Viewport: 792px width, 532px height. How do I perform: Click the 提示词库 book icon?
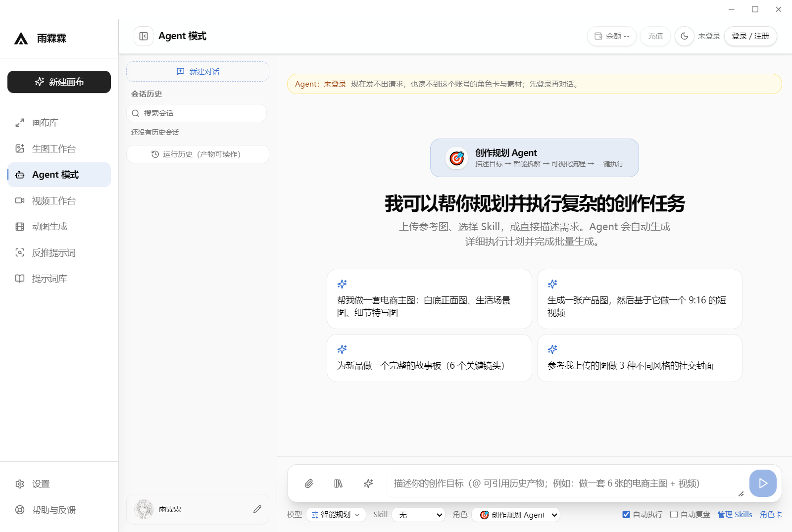tap(20, 279)
